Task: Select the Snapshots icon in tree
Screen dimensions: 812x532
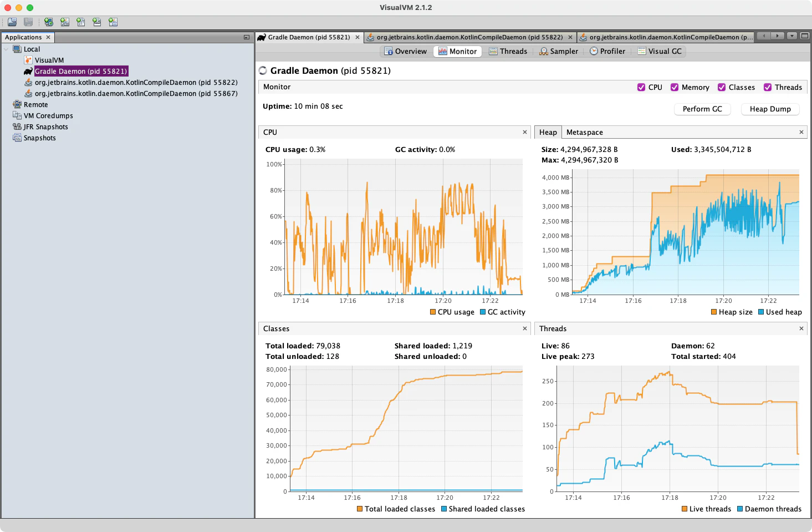Action: click(x=17, y=138)
